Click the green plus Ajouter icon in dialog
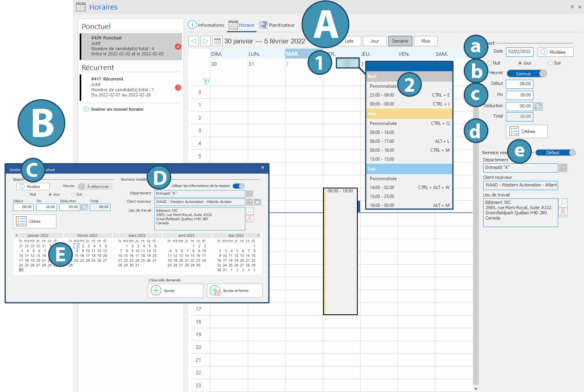Viewport: 584px width, 392px height. [156, 290]
